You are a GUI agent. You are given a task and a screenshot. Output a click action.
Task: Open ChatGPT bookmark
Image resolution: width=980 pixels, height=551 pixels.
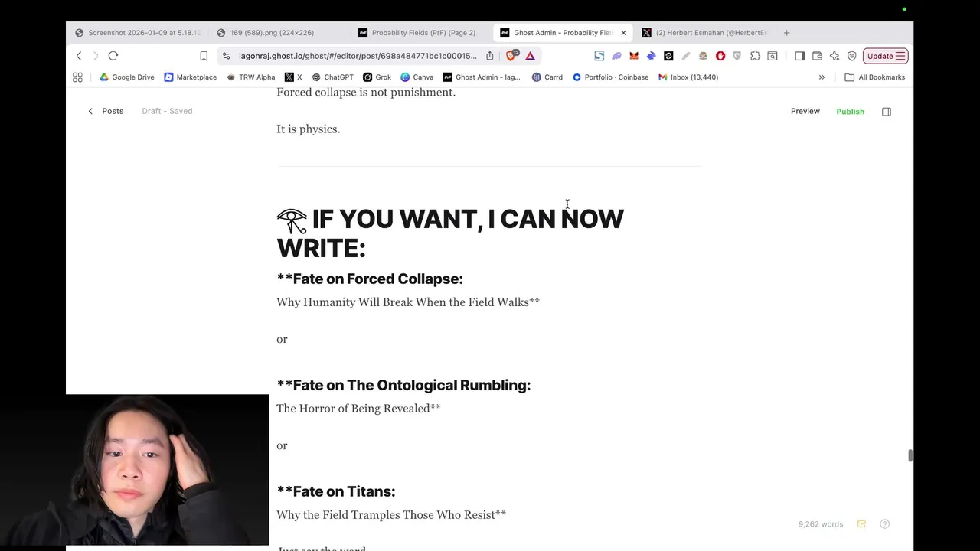(x=332, y=77)
